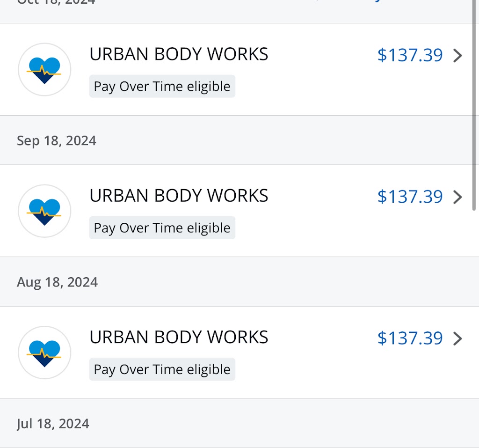Click Pay Over Time eligible badge above Sep 18
The height and width of the screenshot is (448, 479).
[x=162, y=87]
